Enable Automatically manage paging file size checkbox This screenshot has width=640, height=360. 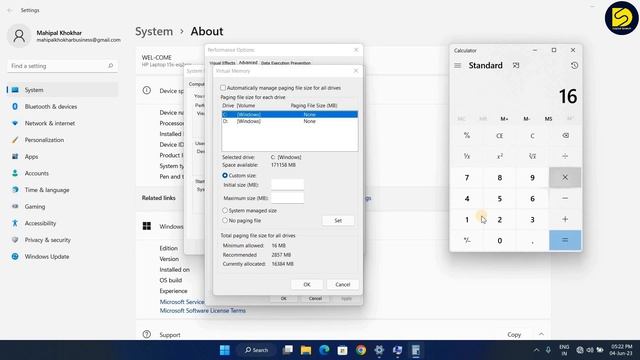[223, 88]
